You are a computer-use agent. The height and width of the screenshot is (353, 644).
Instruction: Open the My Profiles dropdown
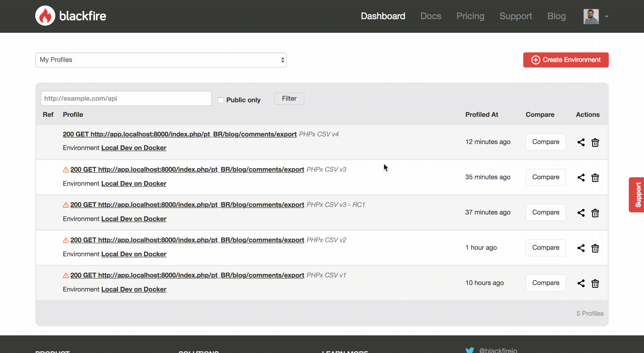point(161,60)
